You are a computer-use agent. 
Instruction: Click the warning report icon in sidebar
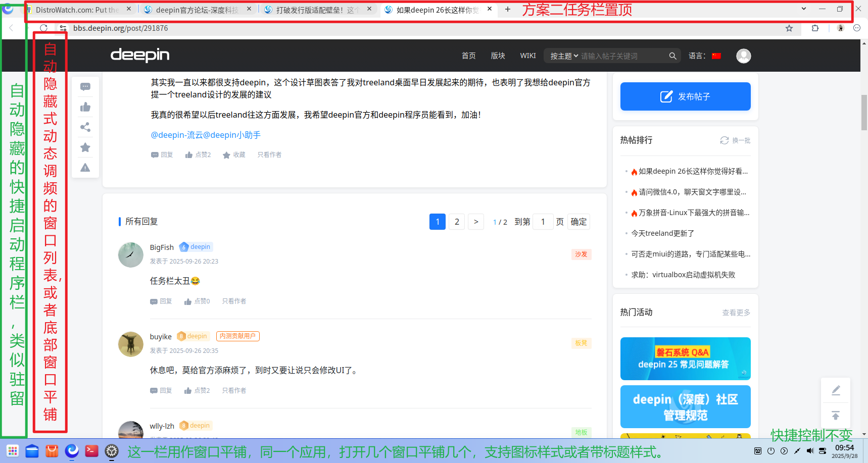[x=85, y=168]
